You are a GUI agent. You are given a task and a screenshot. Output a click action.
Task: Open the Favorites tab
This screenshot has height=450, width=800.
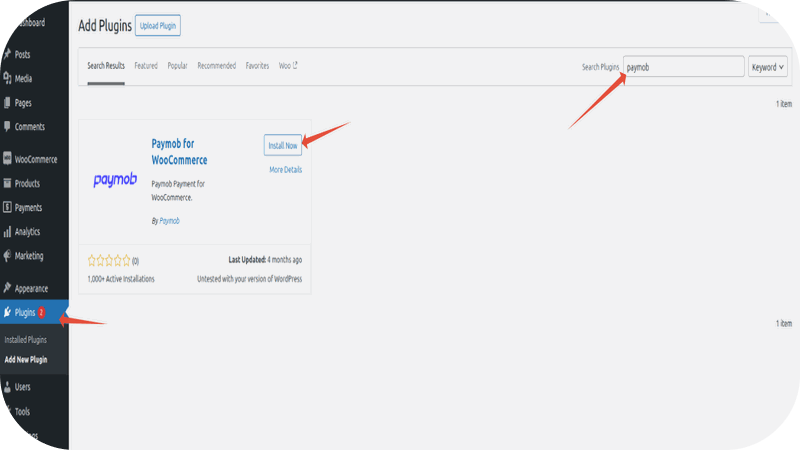coord(257,66)
